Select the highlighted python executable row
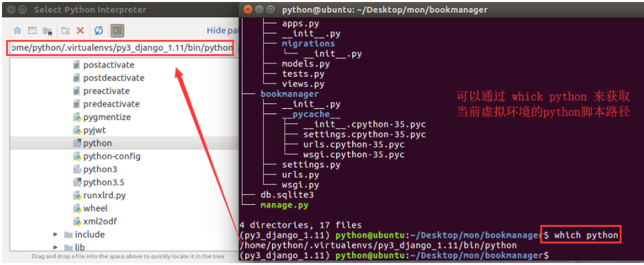 (124, 143)
